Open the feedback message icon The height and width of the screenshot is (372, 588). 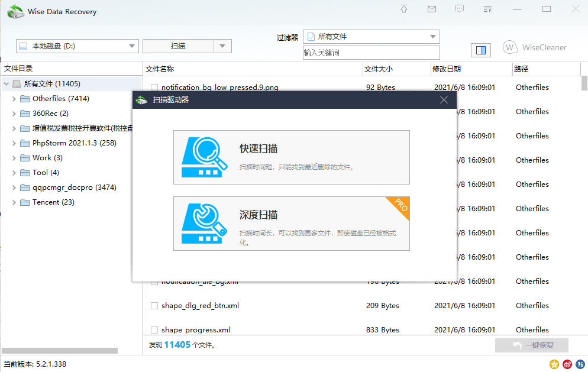460,9
